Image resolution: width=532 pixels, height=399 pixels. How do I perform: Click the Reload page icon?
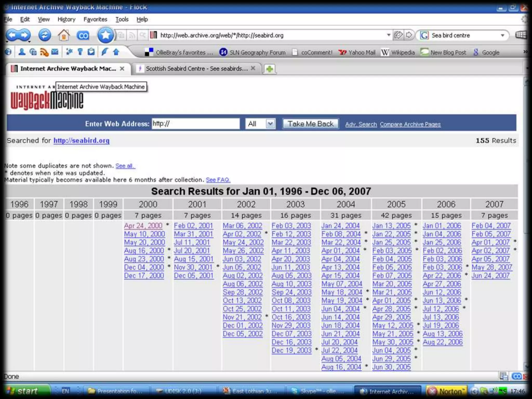(44, 35)
